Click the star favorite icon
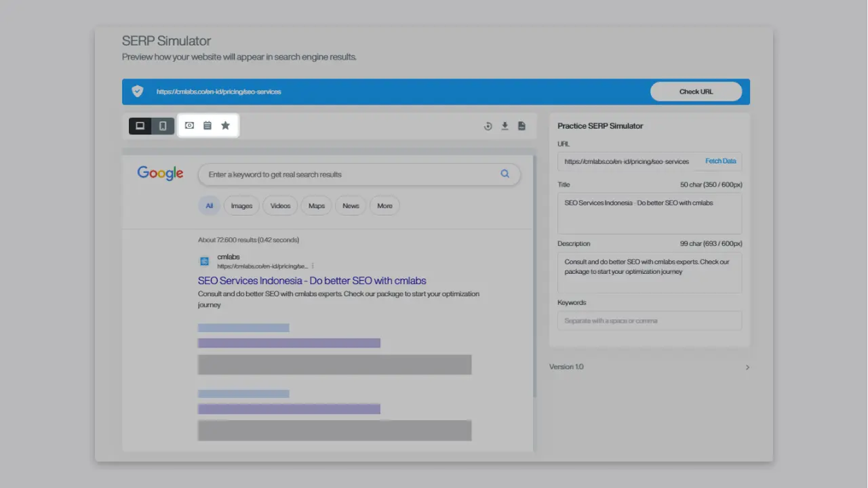Screen dimensions: 868x488 225,125
